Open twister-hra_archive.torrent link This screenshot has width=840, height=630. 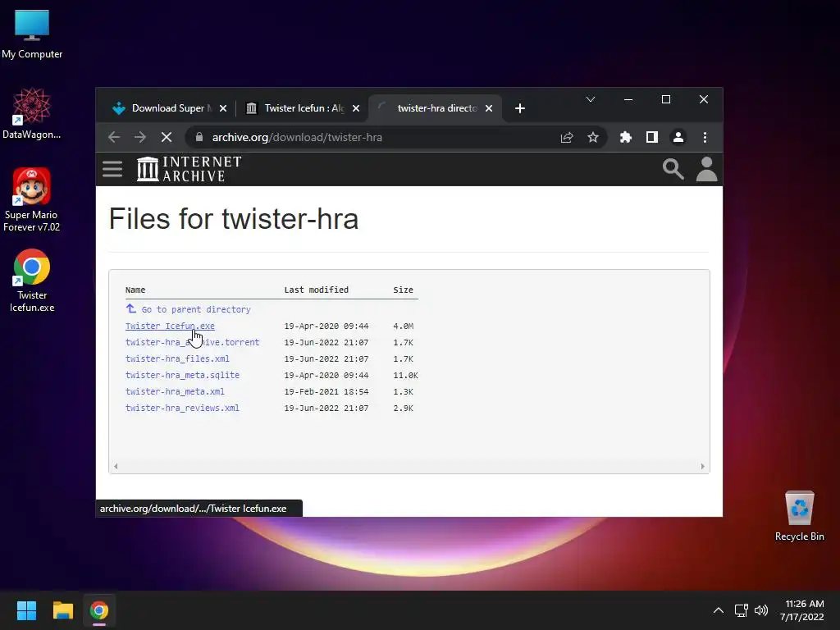tap(192, 342)
